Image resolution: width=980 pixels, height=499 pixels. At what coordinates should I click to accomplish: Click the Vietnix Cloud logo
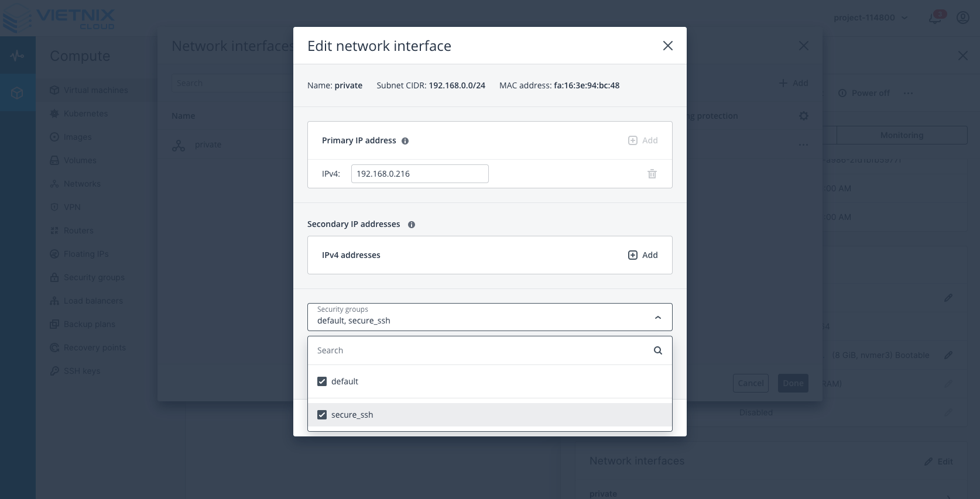(59, 18)
